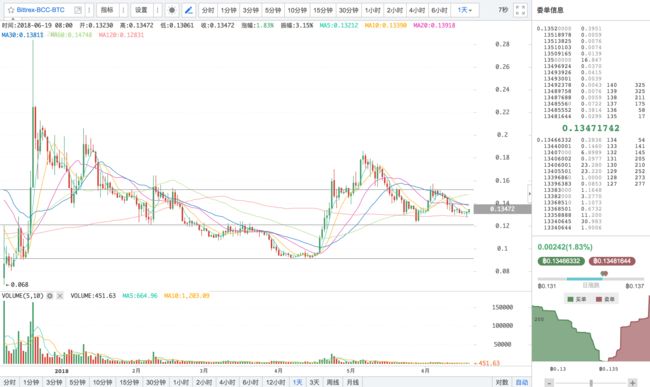
Task: Select 3天 in the bottom interval bar
Action: [x=315, y=382]
